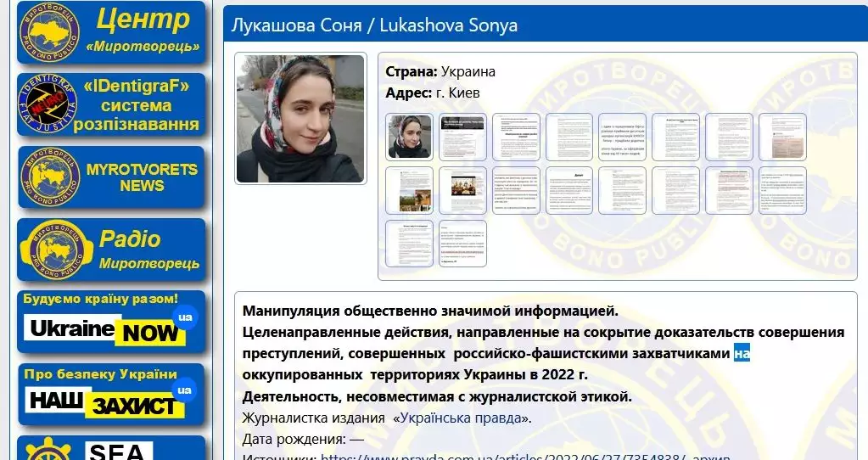The width and height of the screenshot is (868, 460).
Task: Open thumbnail showing brown landscape photos
Action: click(409, 190)
